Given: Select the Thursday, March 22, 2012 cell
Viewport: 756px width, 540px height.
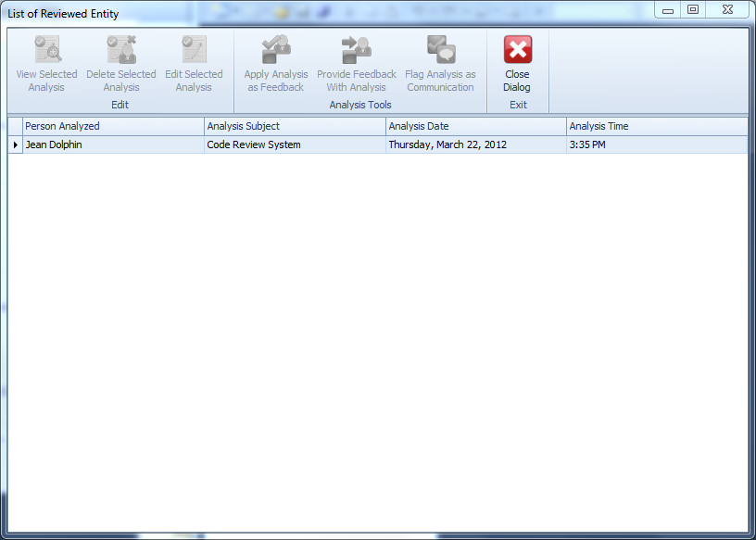Looking at the screenshot, I should (476, 144).
